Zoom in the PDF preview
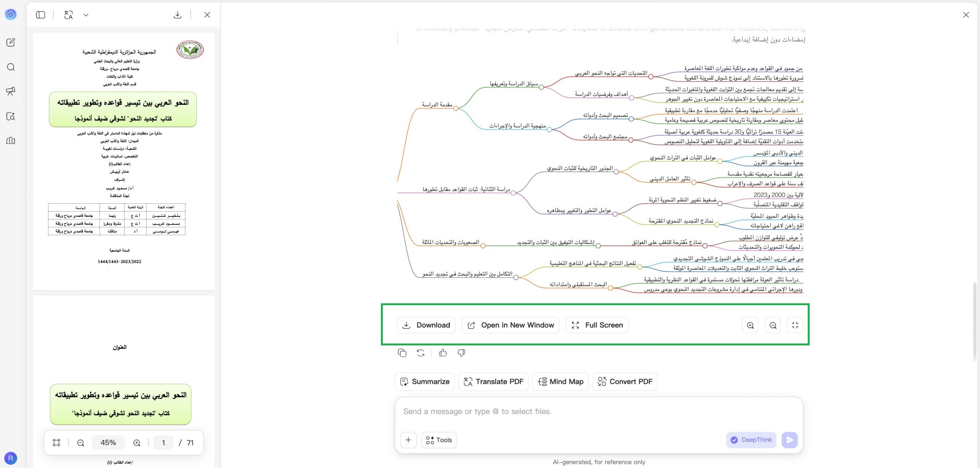Viewport: 980px width, 468px height. (x=137, y=443)
